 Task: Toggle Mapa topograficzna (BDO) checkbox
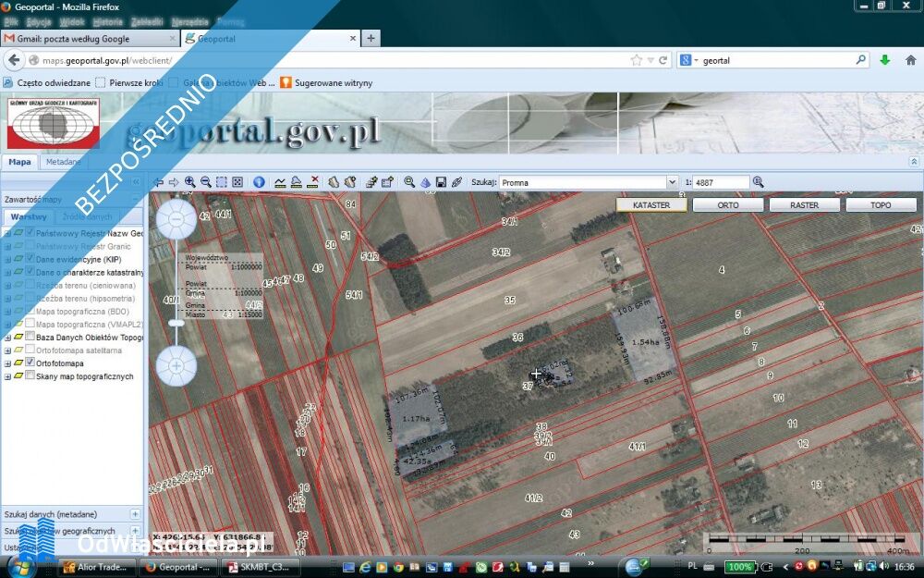click(30, 311)
